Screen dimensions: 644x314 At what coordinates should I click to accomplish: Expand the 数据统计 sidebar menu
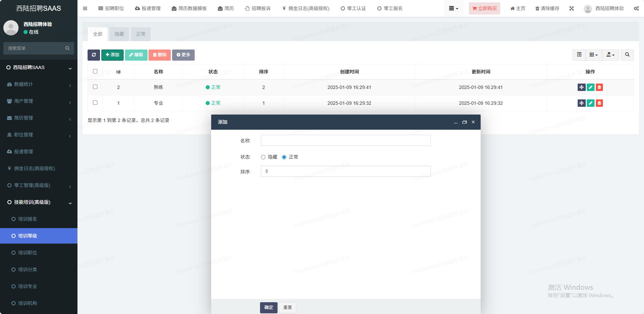click(x=39, y=84)
